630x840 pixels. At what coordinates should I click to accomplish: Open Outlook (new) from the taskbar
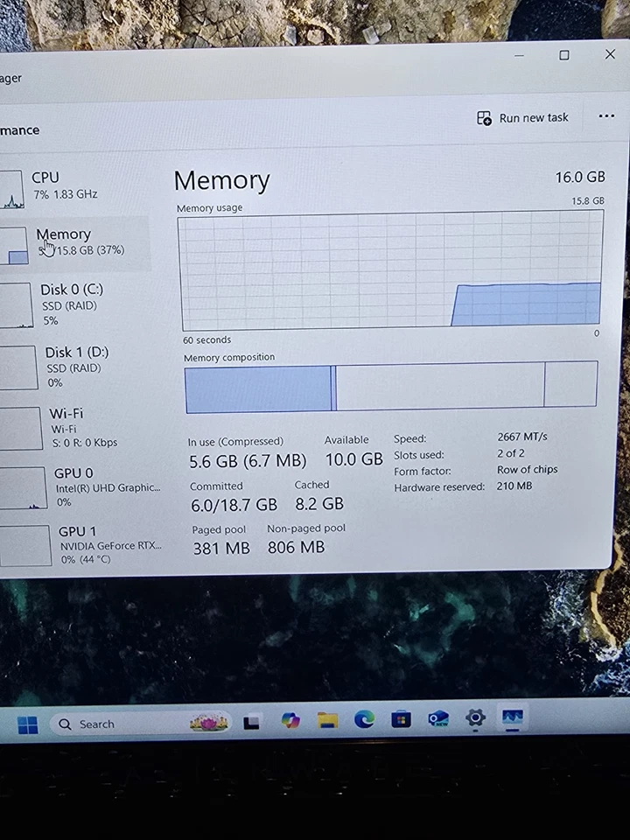[x=438, y=718]
